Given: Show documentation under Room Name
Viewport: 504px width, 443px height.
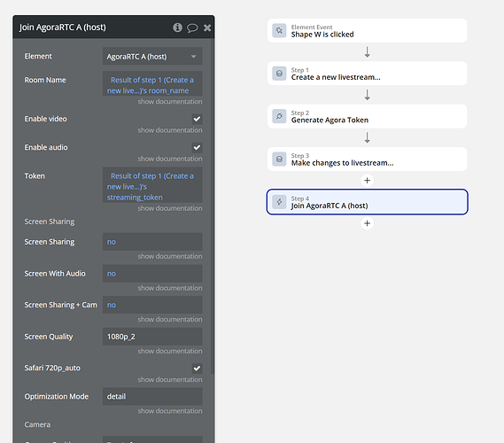Looking at the screenshot, I should click(170, 102).
